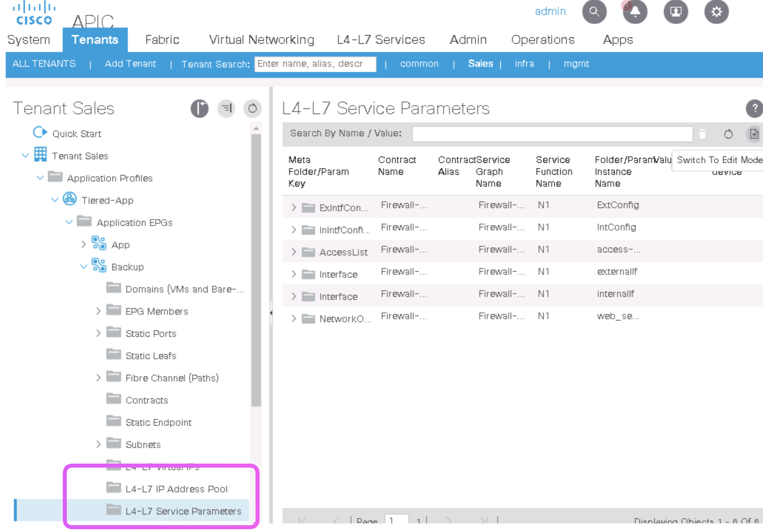Expand the AccessList parameter row
The width and height of the screenshot is (763, 532).
[x=294, y=252]
